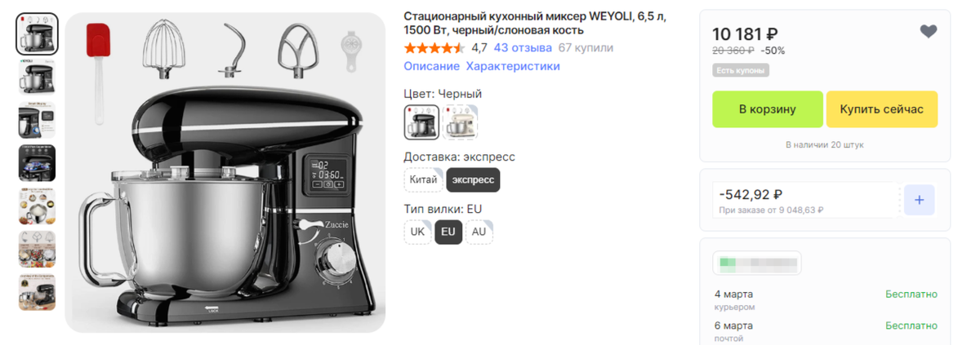Screen dimensions: 980x345
Task: View the third gallery thumbnail
Action: 38,121
